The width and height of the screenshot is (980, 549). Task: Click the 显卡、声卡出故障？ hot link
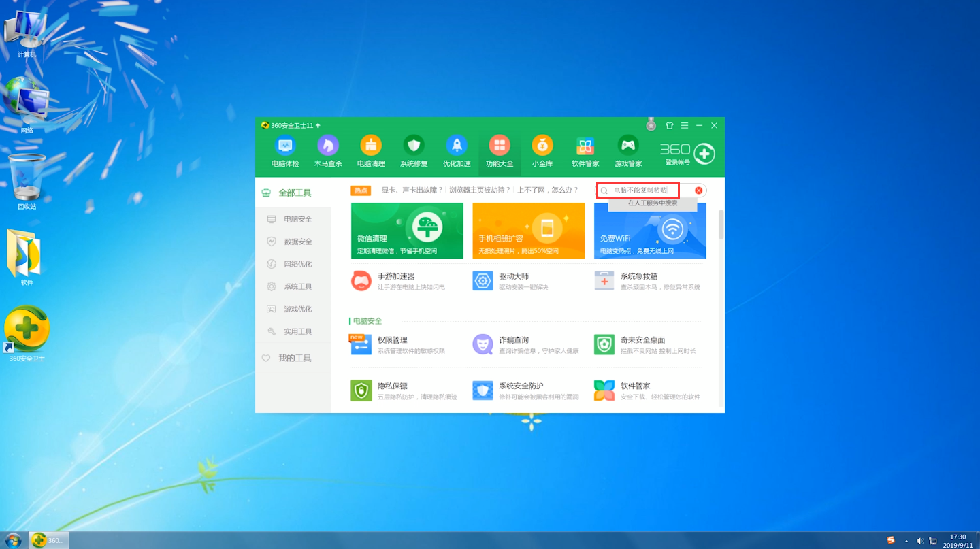coord(412,190)
